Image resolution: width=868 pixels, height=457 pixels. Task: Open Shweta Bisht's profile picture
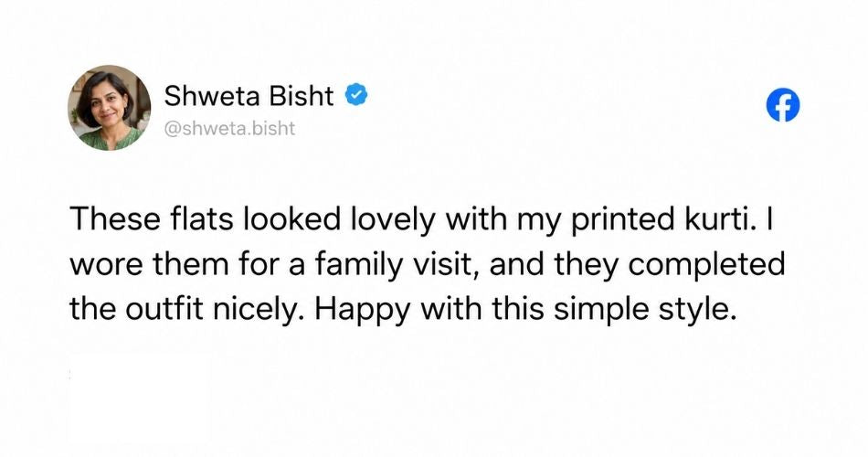coord(109,108)
